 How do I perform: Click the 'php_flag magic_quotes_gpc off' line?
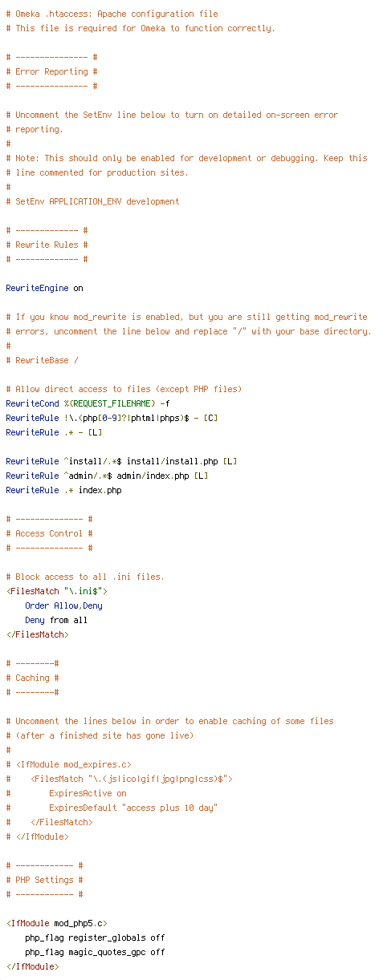[x=95, y=952]
